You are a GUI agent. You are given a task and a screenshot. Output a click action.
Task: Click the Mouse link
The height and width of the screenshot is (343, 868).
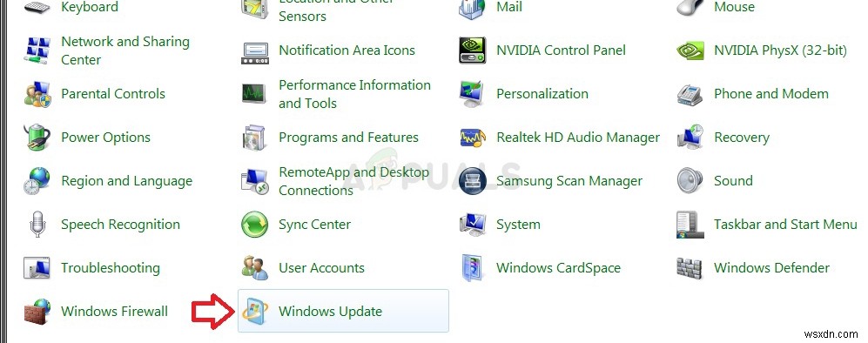(734, 7)
